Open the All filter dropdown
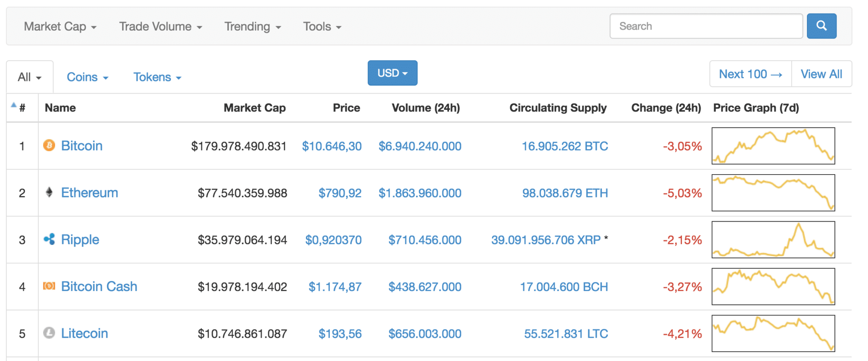The width and height of the screenshot is (868, 361). click(x=30, y=77)
